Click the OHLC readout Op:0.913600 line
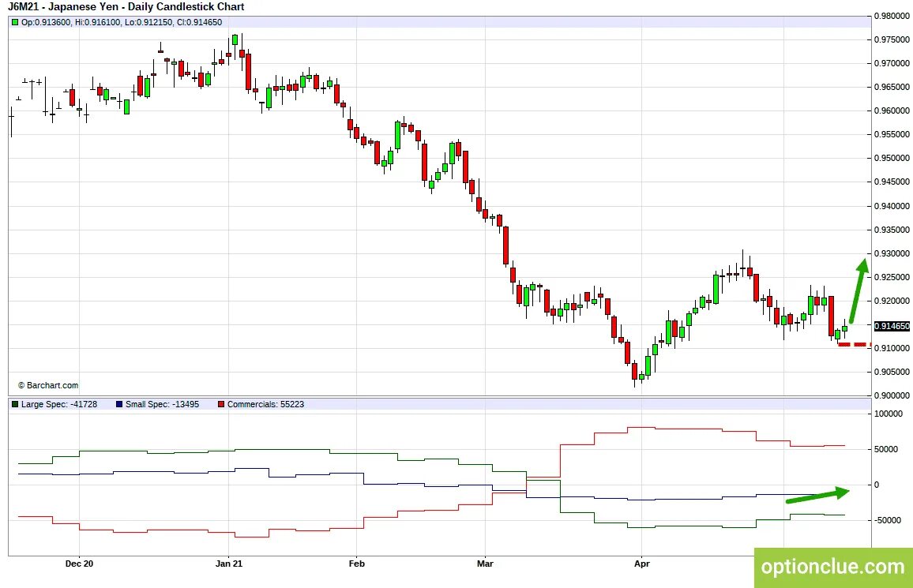This screenshot has height=588, width=913. coord(122,22)
